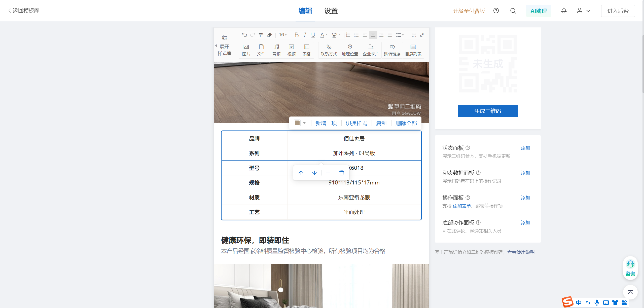Image resolution: width=644 pixels, height=308 pixels.
Task: Click the format painter icon
Action: pos(261,35)
